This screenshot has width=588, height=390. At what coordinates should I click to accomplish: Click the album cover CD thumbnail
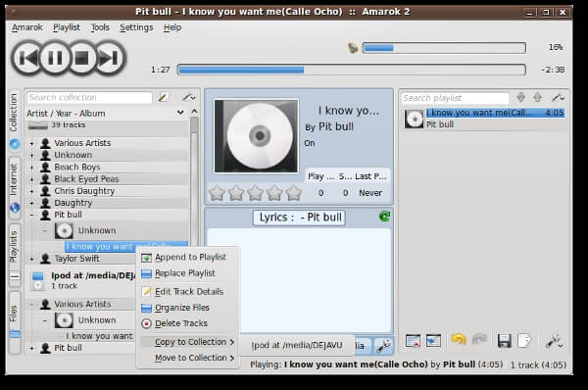256,136
